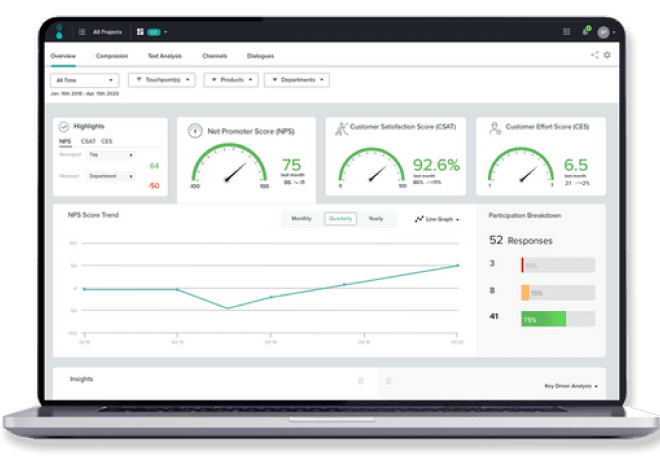The width and height of the screenshot is (660, 473).
Task: Open the Key Driver Analysis selector
Action: [x=571, y=385]
